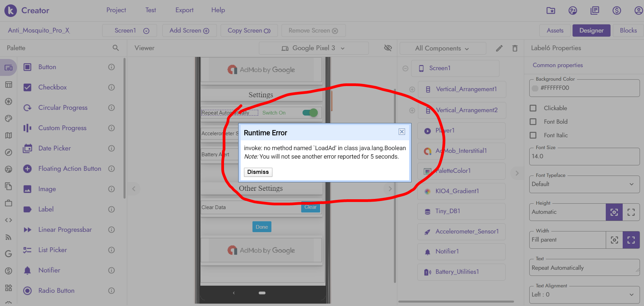
Task: Click the palette search magnifier icon
Action: (x=116, y=48)
